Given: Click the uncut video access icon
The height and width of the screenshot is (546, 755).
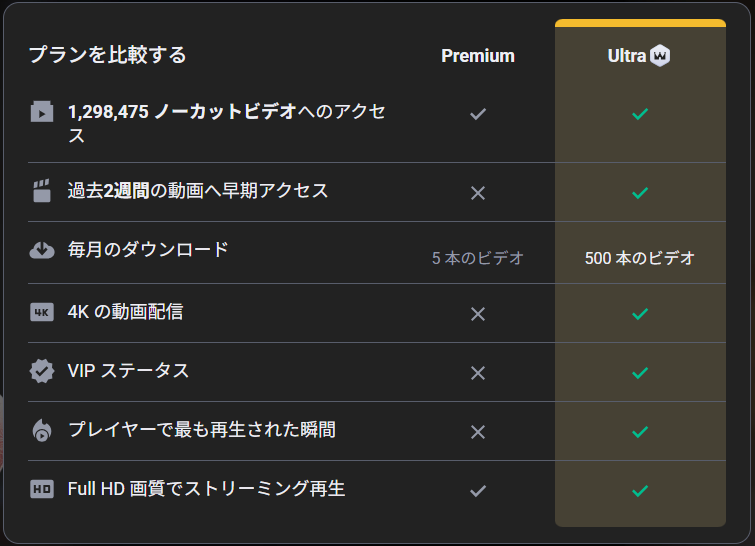Looking at the screenshot, I should [x=41, y=112].
